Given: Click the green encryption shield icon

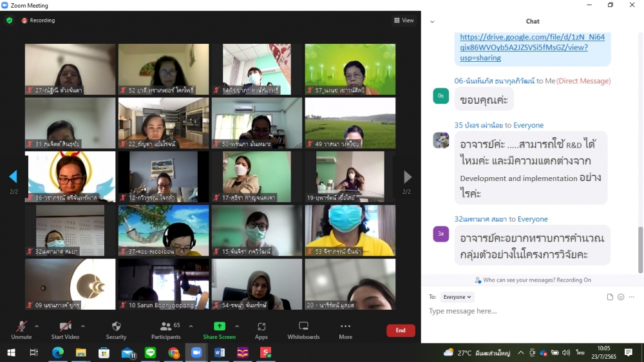Looking at the screenshot, I should [9, 21].
